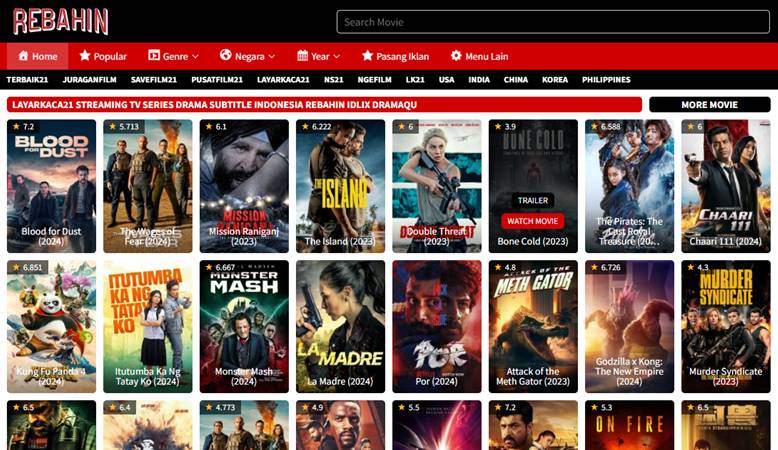This screenshot has height=450, width=778.
Task: Open the LK21 link
Action: 415,79
